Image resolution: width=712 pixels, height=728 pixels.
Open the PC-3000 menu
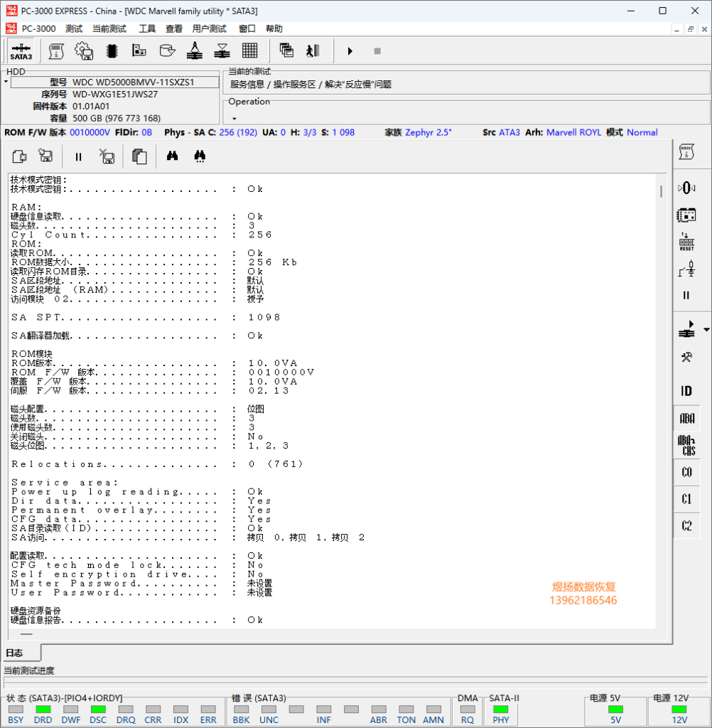point(39,28)
